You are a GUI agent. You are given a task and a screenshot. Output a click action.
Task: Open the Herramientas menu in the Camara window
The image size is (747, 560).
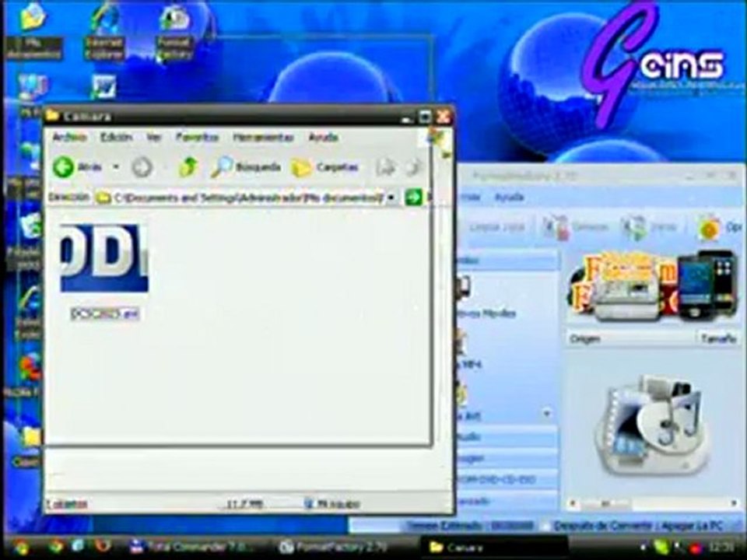point(263,138)
